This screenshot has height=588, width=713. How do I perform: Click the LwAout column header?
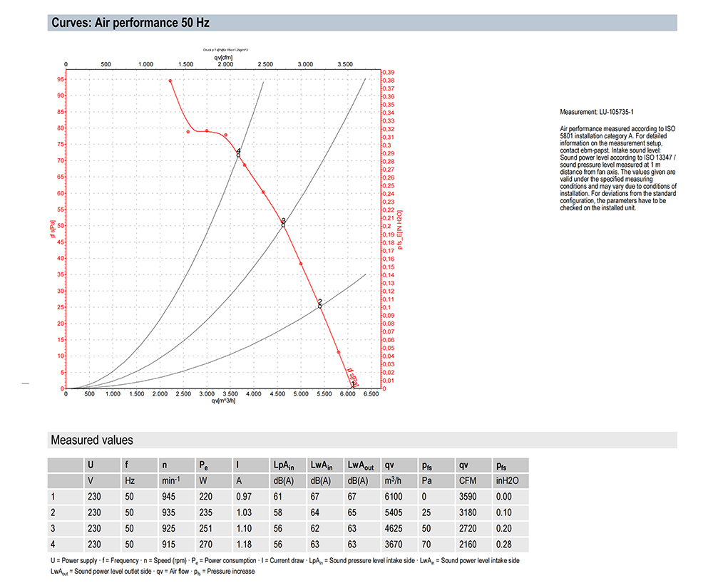[360, 465]
